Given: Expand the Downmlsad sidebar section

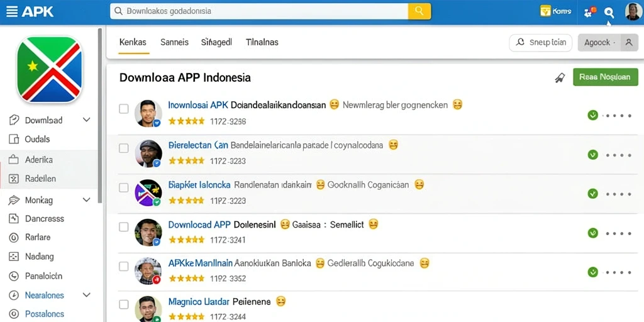Looking at the screenshot, I should pyautogui.click(x=86, y=120).
